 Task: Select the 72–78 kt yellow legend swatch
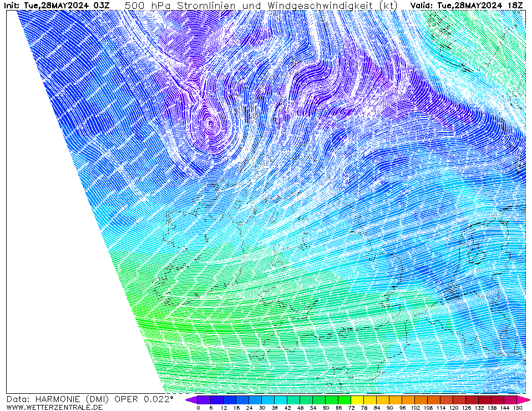tap(357, 400)
